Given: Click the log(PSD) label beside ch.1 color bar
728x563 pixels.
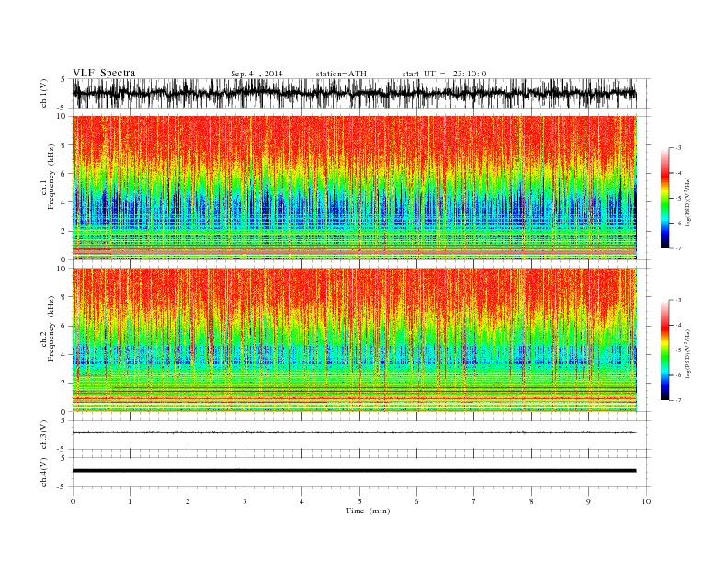Looking at the screenshot, I should [688, 201].
